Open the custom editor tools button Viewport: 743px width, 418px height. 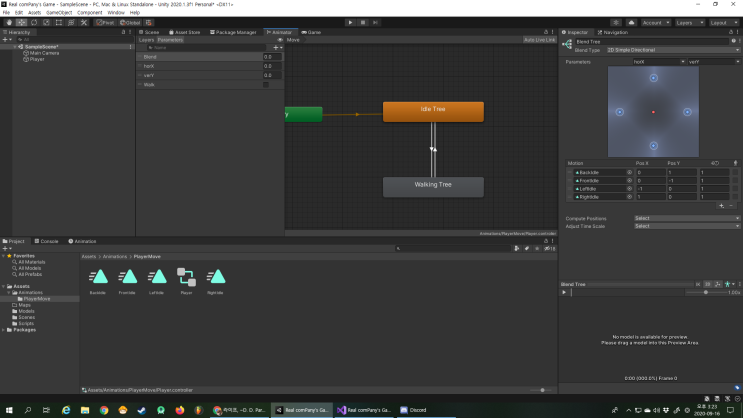click(84, 22)
